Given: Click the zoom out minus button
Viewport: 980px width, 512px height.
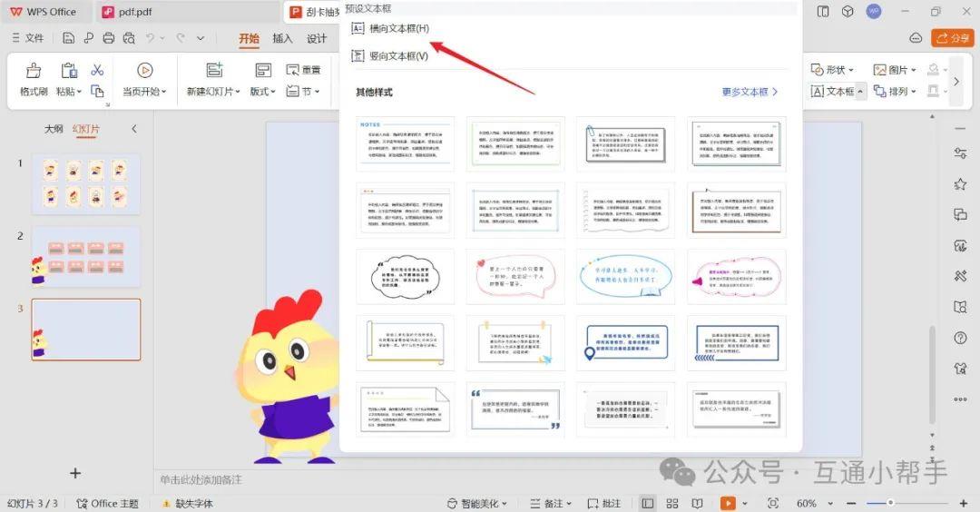Looking at the screenshot, I should [850, 503].
